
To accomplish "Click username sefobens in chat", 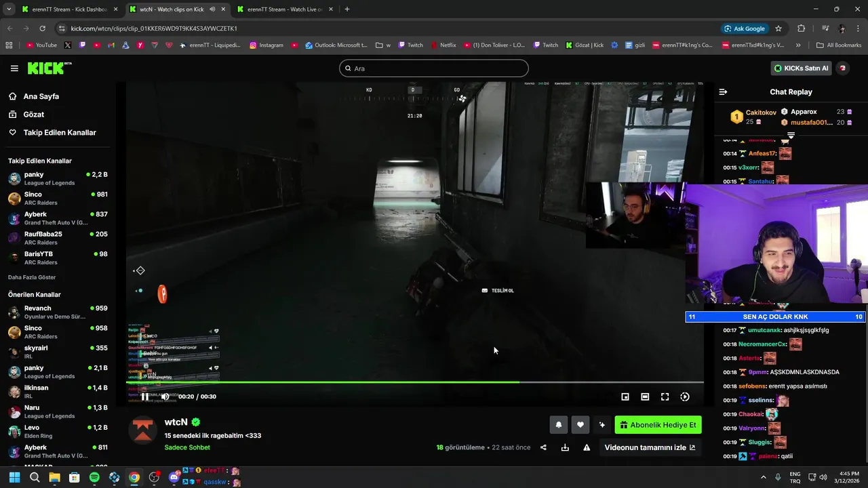I will pos(752,386).
